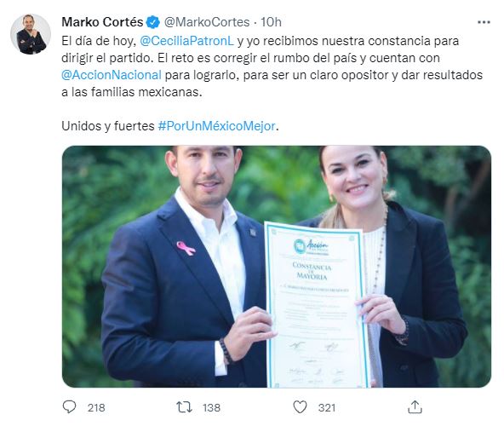View the 138 retweets count

[x=211, y=407]
